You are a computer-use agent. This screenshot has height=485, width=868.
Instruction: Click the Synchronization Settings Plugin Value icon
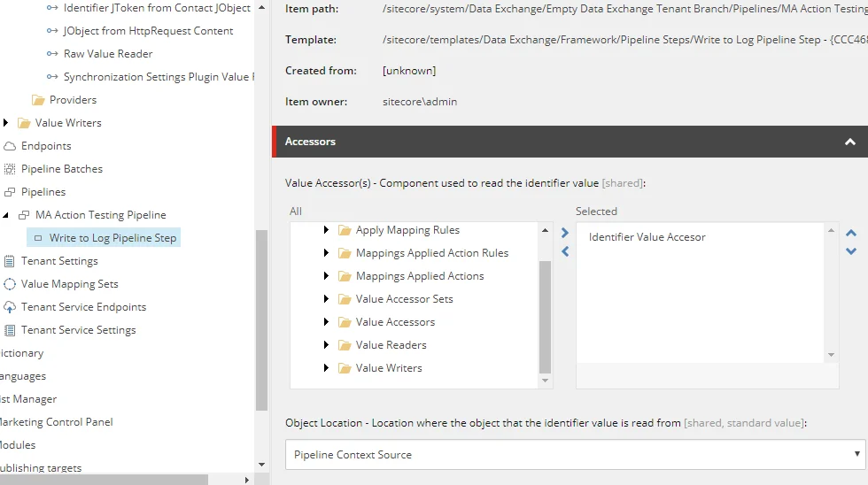pyautogui.click(x=52, y=77)
